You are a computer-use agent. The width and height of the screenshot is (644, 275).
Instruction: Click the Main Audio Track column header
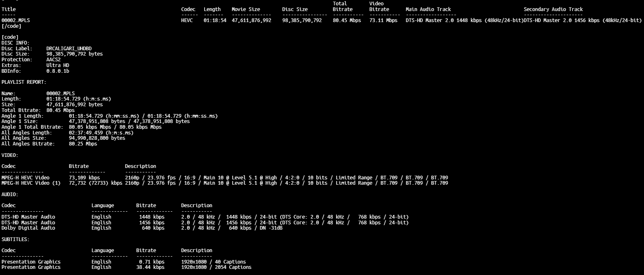[428, 9]
